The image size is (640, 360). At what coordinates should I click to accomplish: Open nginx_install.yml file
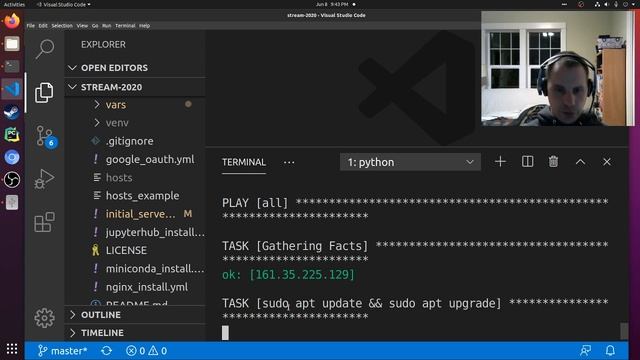click(x=135, y=287)
